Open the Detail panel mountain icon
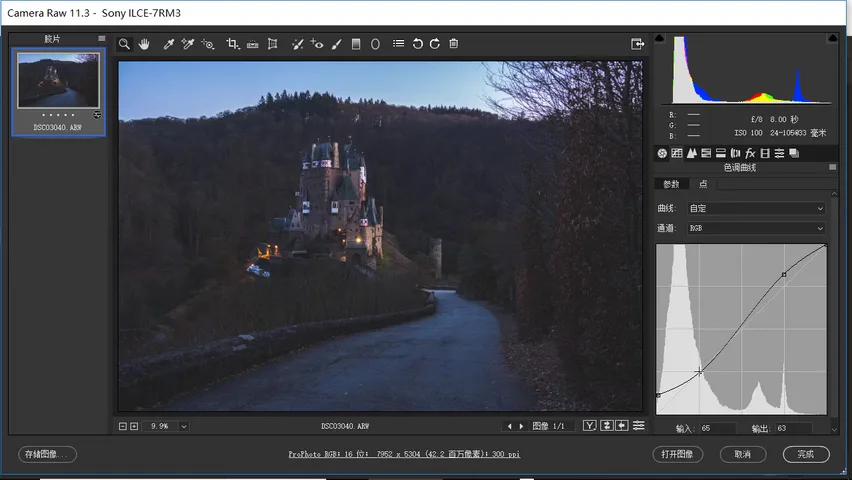Image resolution: width=852 pixels, height=480 pixels. (691, 153)
